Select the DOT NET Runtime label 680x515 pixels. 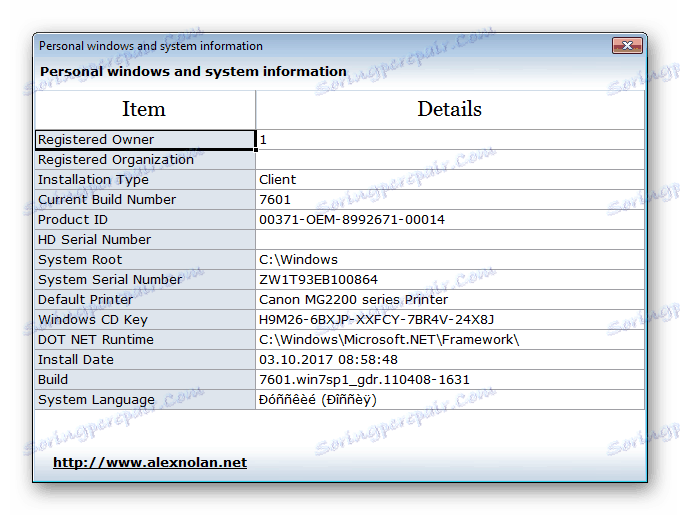pyautogui.click(x=145, y=339)
